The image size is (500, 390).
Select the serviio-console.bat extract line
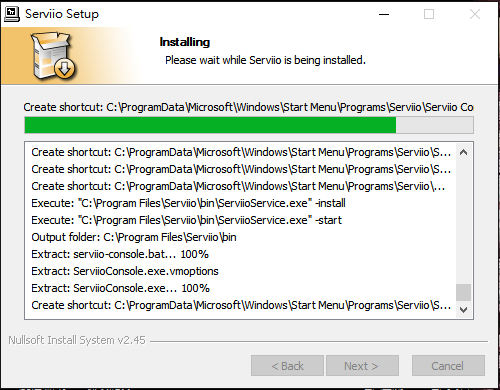120,254
